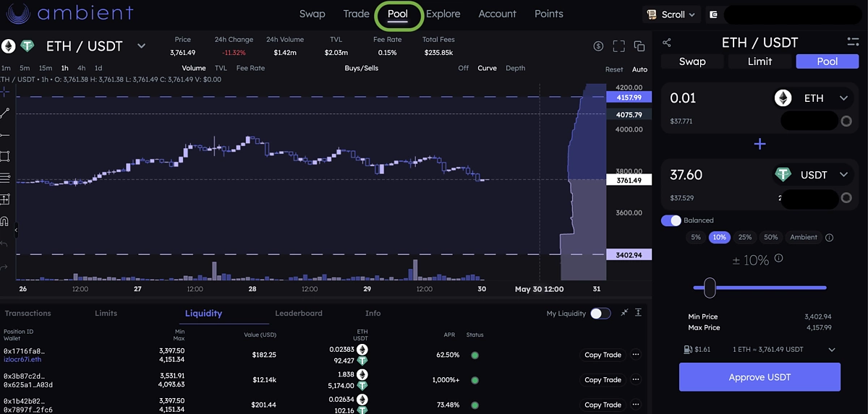Image resolution: width=868 pixels, height=414 pixels.
Task: Click Copy Trade for the $182.25 position
Action: pos(603,355)
